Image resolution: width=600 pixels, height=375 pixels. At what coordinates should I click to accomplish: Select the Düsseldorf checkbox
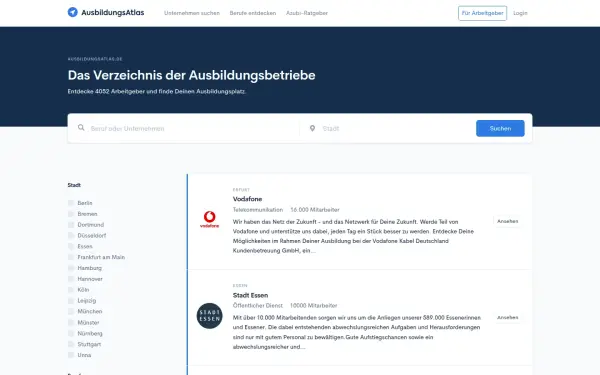point(71,235)
